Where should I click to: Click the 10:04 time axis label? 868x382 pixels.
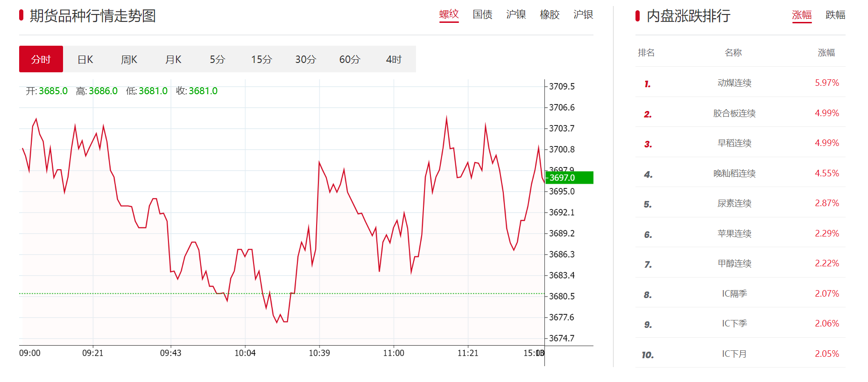click(245, 353)
